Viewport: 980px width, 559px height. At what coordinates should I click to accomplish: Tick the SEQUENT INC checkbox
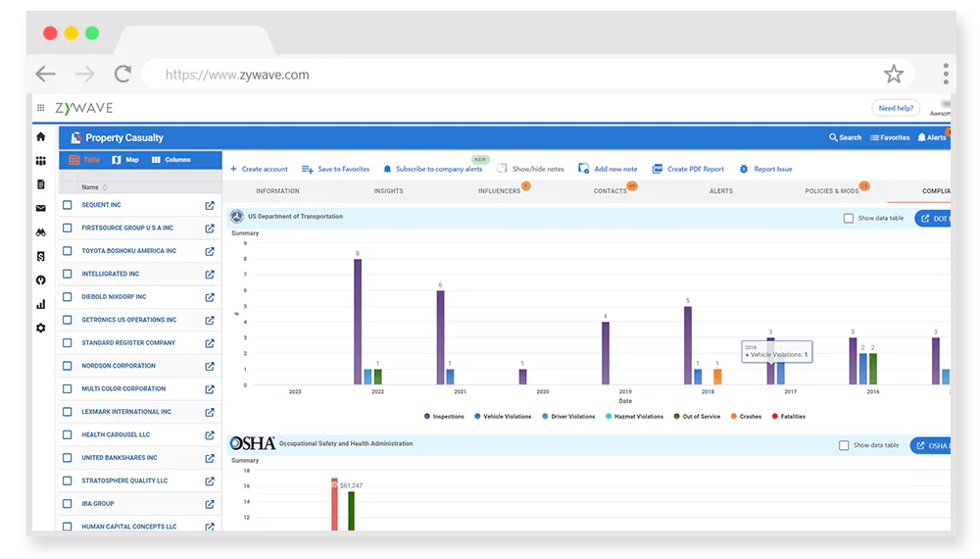[x=68, y=204]
